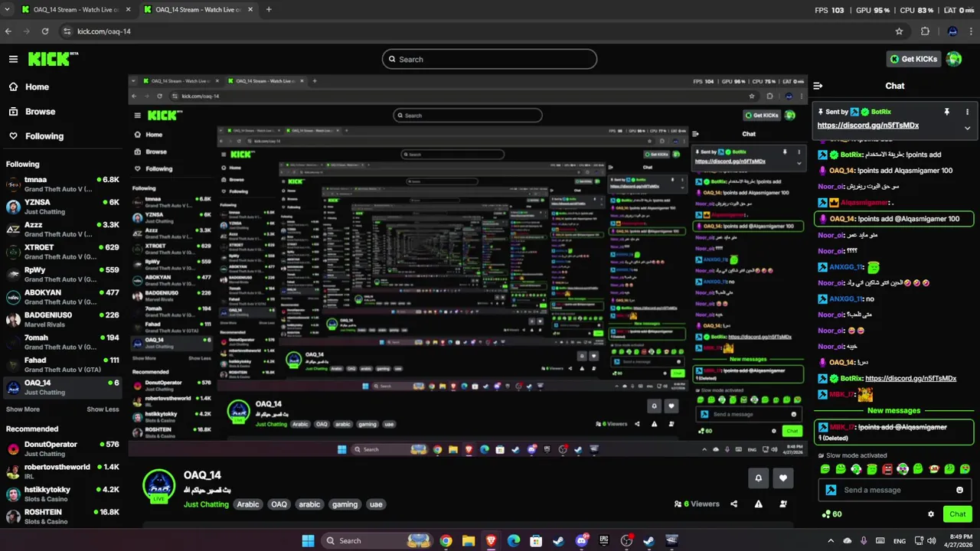This screenshot has height=551, width=980.
Task: Open XTROET channel in Following list
Action: click(x=62, y=252)
